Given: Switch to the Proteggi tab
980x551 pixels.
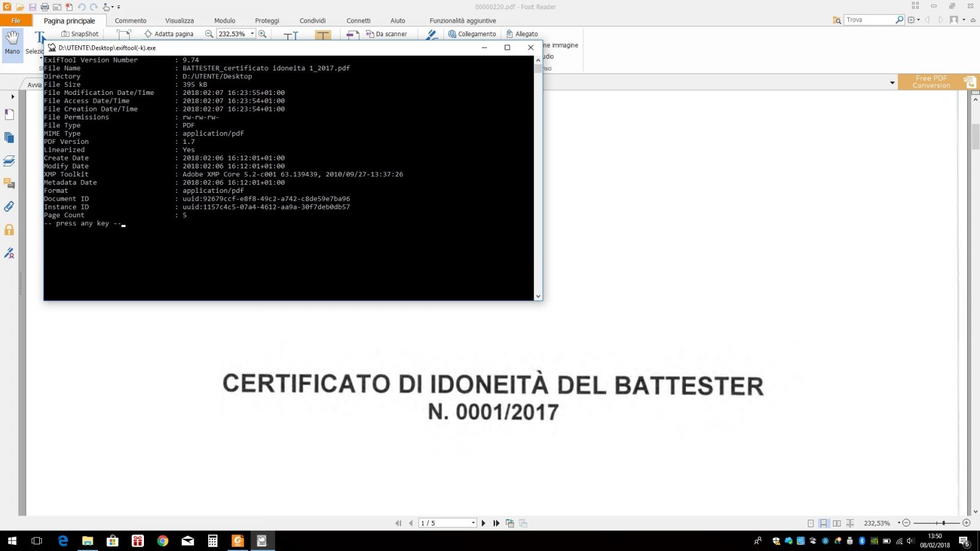Looking at the screenshot, I should point(267,21).
